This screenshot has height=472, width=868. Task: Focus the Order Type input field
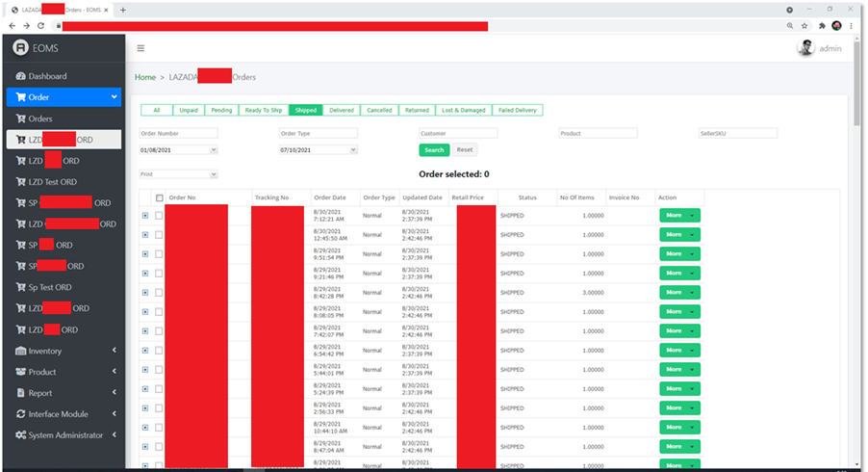(x=319, y=134)
